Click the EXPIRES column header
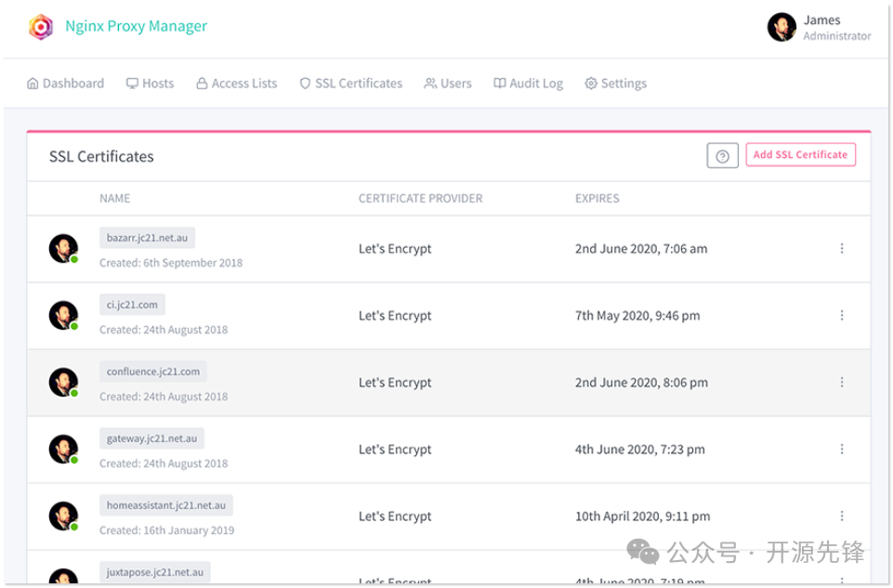This screenshot has width=893, height=588. [597, 199]
